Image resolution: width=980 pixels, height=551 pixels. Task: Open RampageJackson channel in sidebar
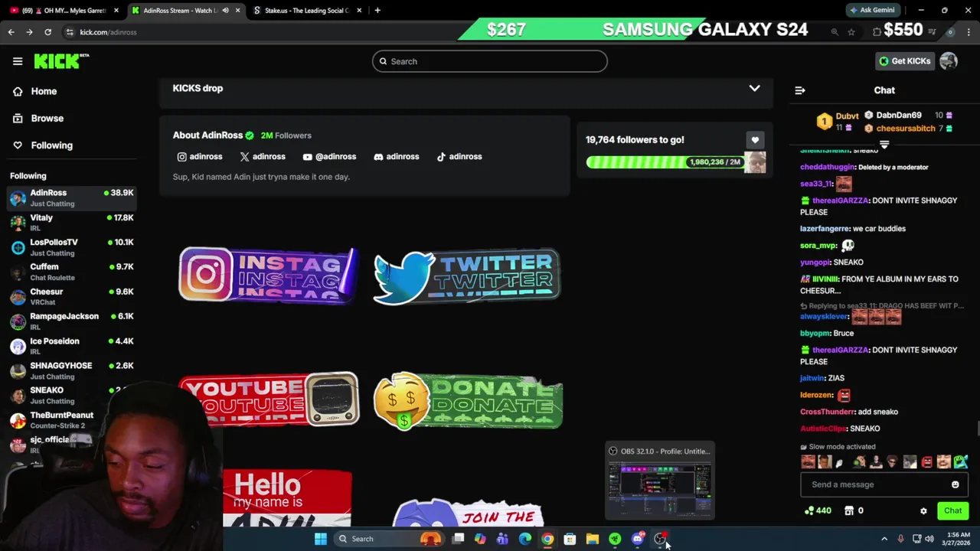point(72,321)
